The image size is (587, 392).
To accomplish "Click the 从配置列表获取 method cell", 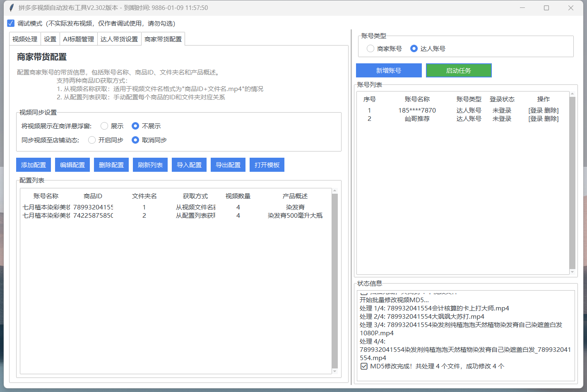I will 195,215.
